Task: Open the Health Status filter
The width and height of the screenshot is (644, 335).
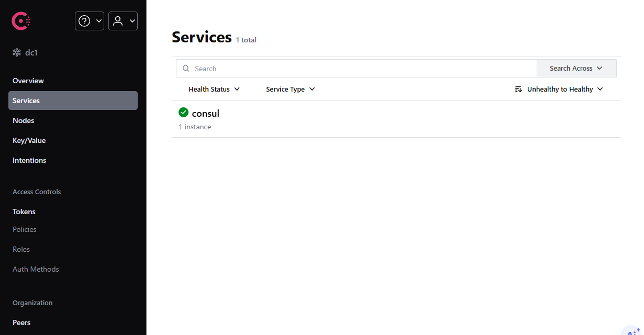Action: pos(214,90)
